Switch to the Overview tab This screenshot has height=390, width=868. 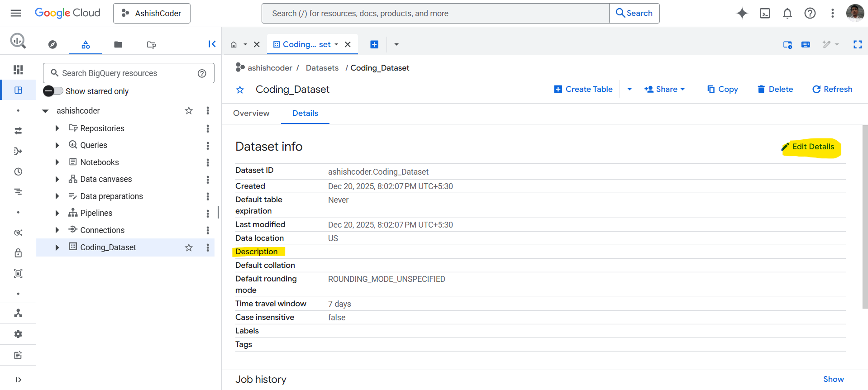click(251, 113)
